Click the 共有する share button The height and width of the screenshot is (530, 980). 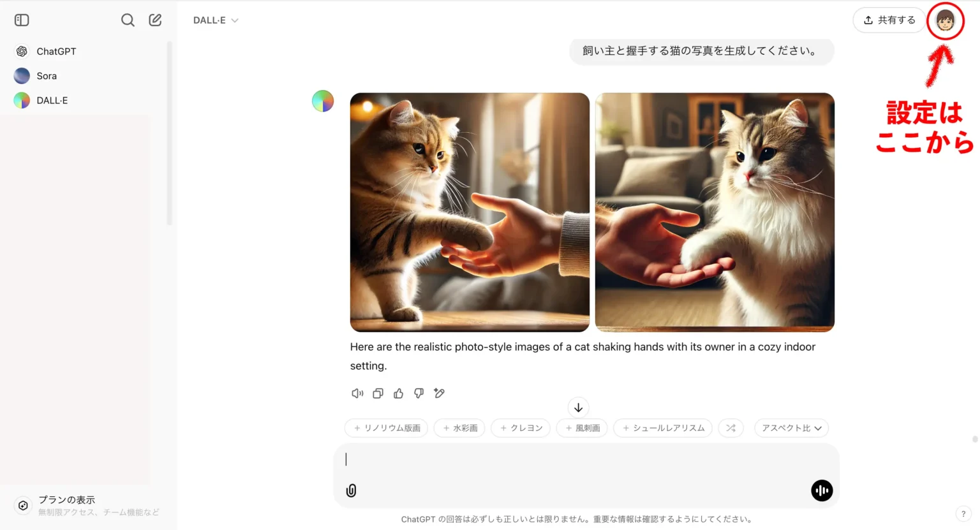coord(889,20)
